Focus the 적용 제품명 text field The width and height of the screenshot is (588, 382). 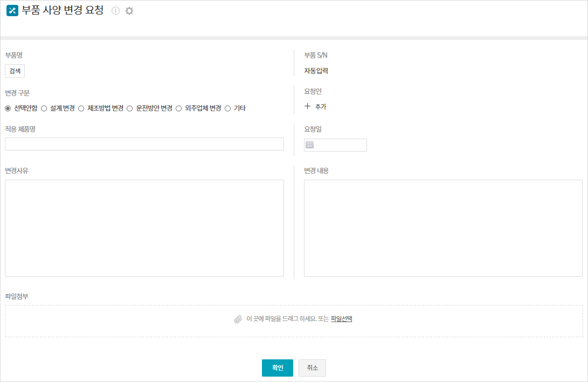(144, 144)
